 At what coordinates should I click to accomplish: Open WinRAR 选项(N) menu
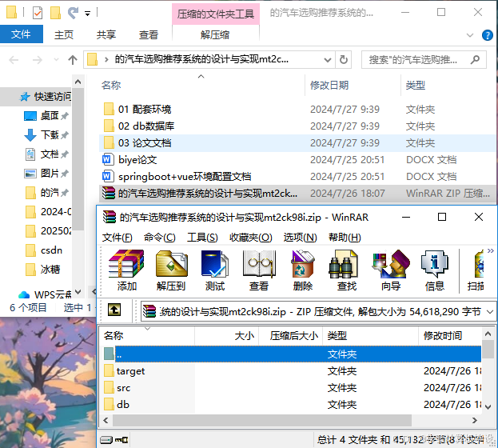(x=300, y=237)
